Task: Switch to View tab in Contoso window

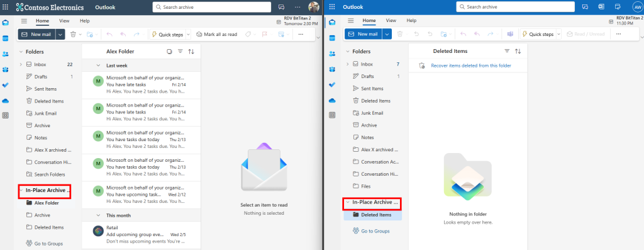Action: (x=64, y=21)
